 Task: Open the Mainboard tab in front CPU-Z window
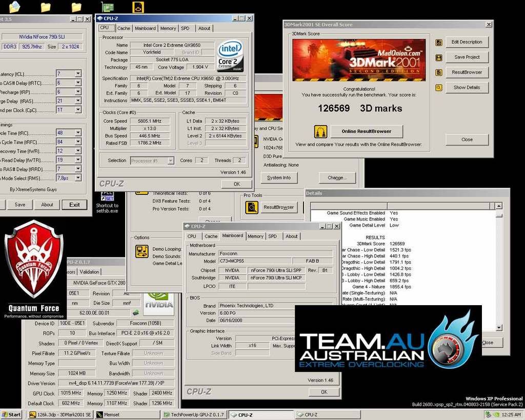(x=145, y=29)
